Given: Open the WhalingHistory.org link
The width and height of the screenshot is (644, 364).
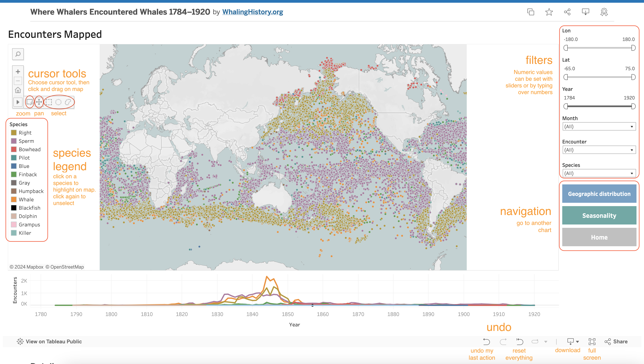Looking at the screenshot, I should [x=253, y=12].
